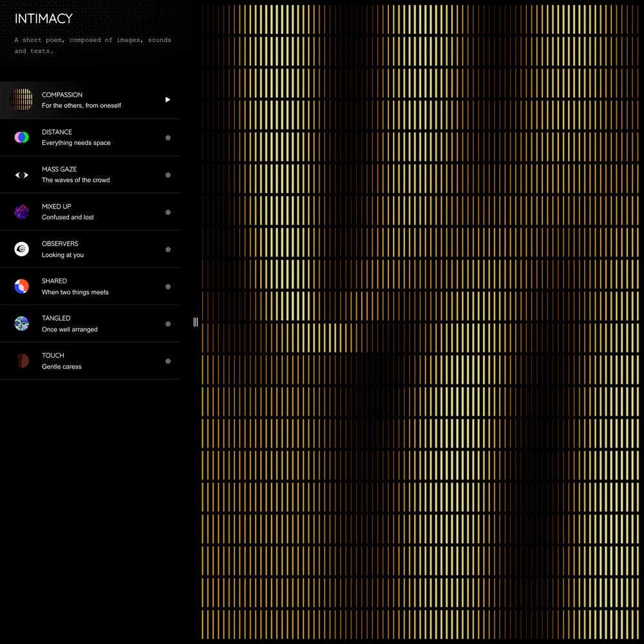The height and width of the screenshot is (644, 644).
Task: Click the golden bars artwork canvas
Action: [x=420, y=322]
